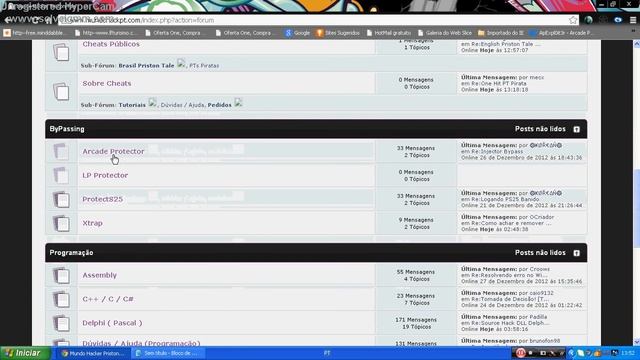The height and width of the screenshot is (360, 640).
Task: Open the browser menu button
Action: click(x=633, y=20)
